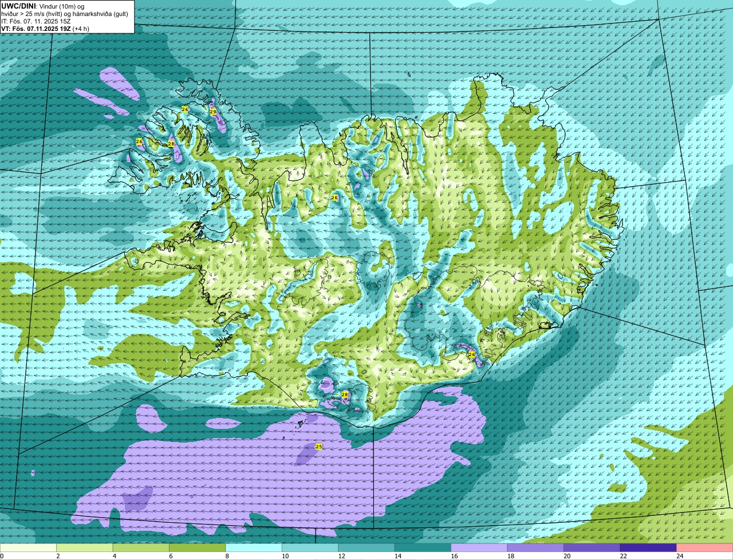Select the 20–22 m/s purple swatch

pos(592,547)
